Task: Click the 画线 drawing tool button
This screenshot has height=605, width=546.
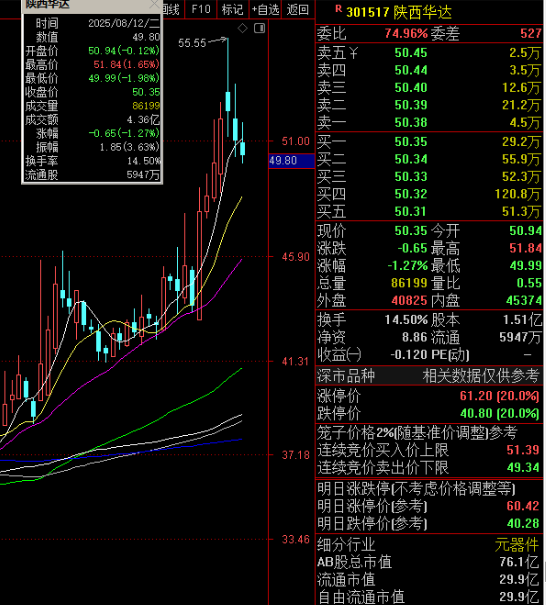Action: click(172, 9)
